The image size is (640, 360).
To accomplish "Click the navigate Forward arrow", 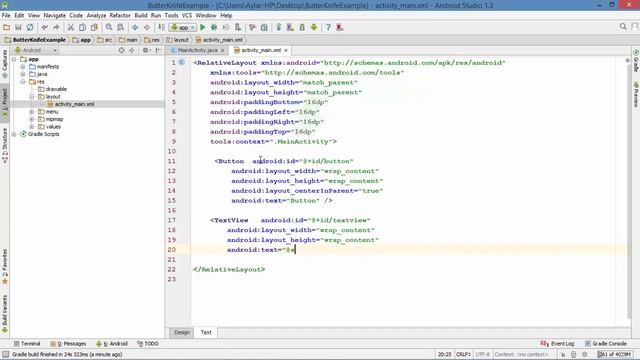I will click(x=147, y=27).
